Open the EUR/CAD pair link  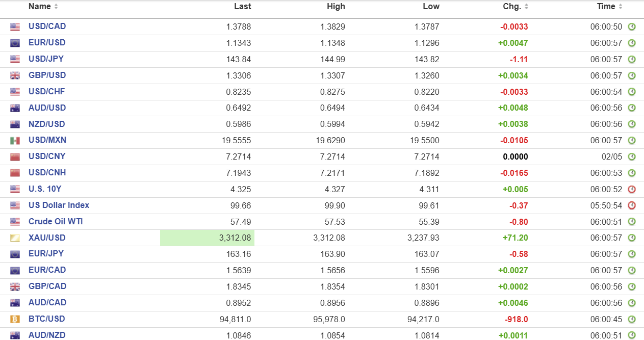point(47,270)
